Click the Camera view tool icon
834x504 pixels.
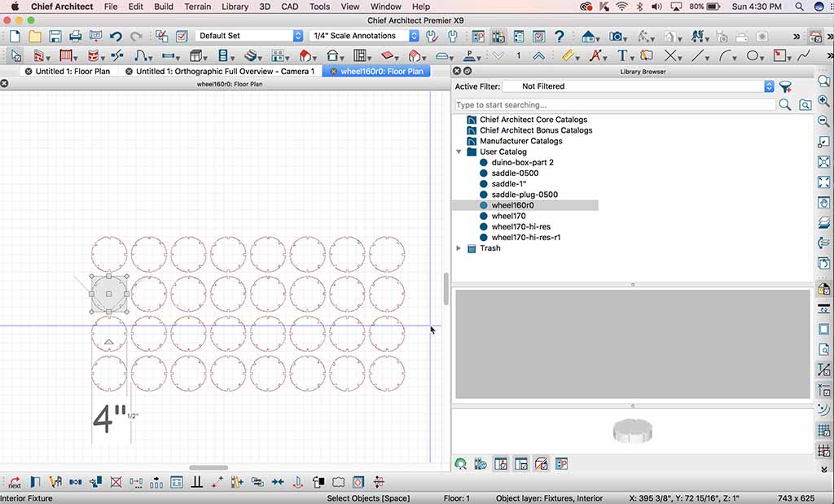(616, 36)
